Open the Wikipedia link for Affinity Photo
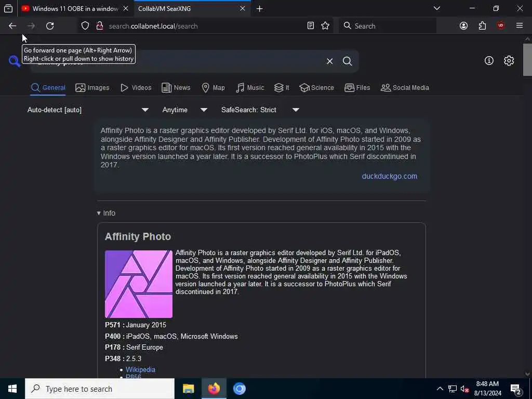The height and width of the screenshot is (399, 532). tap(140, 369)
